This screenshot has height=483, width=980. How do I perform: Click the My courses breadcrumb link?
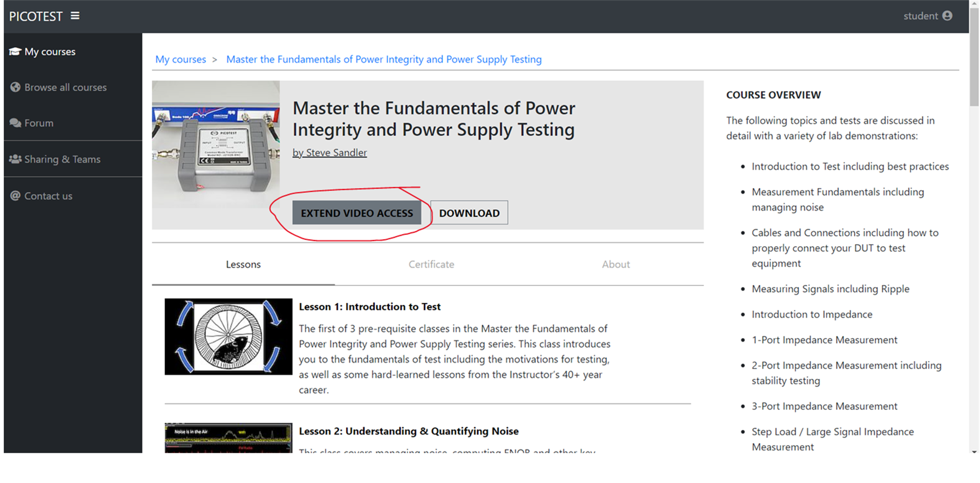pyautogui.click(x=180, y=59)
